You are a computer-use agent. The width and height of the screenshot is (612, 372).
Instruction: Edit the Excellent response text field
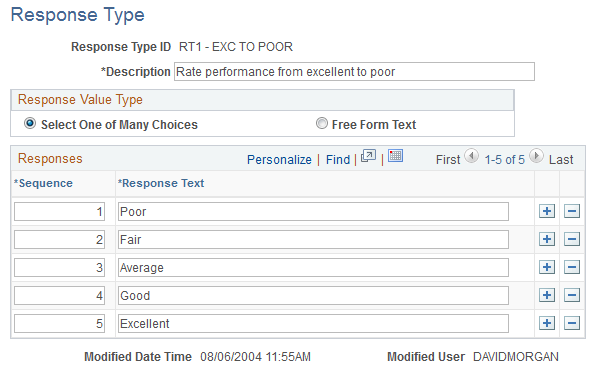[313, 324]
